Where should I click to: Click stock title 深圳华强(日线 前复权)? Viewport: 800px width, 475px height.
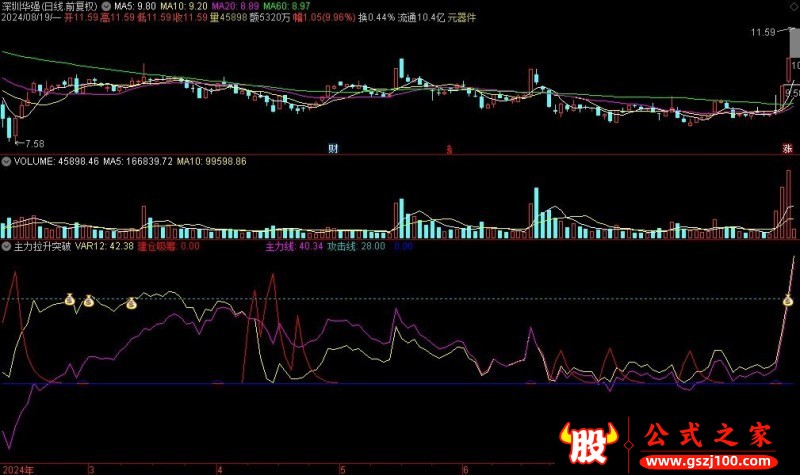click(x=49, y=7)
